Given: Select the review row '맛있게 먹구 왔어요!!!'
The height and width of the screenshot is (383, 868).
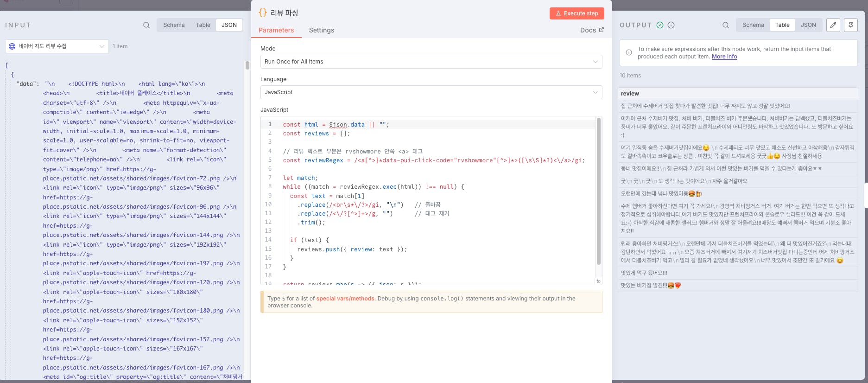Looking at the screenshot, I should point(738,273).
